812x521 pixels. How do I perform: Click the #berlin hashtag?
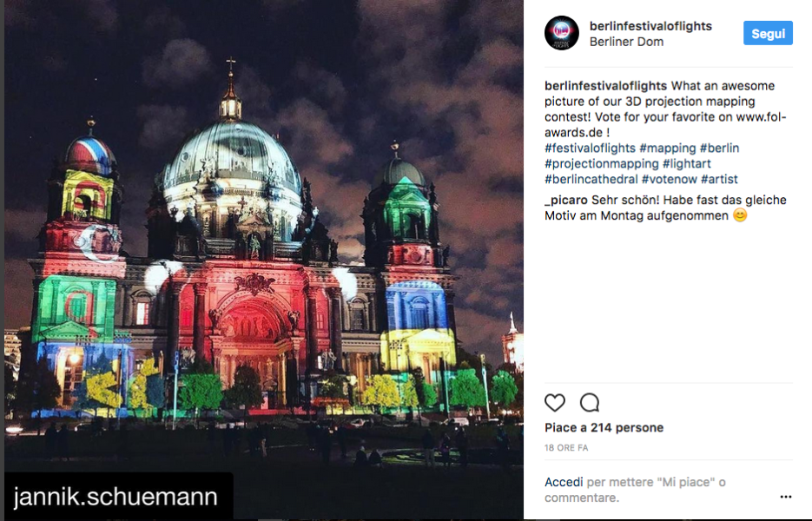tap(719, 148)
